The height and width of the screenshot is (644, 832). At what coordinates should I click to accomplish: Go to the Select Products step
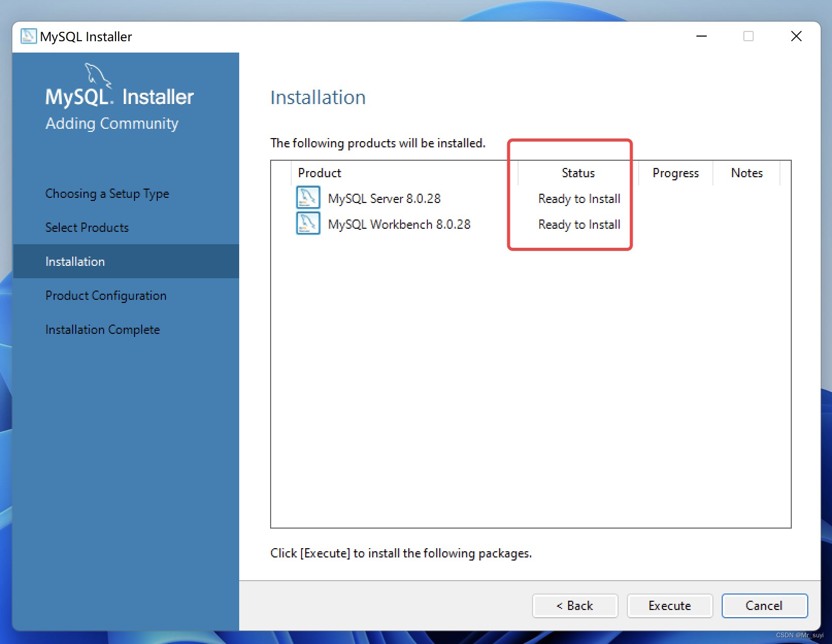(87, 228)
